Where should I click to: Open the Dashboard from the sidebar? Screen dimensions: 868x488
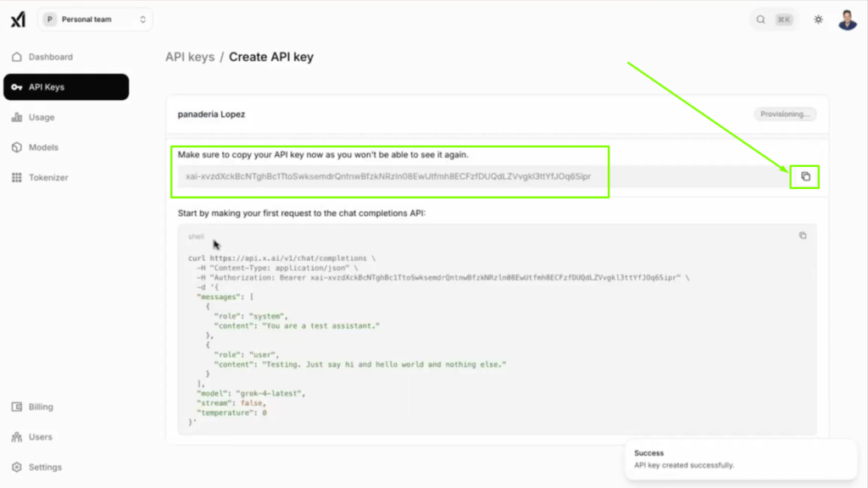[x=18, y=57]
